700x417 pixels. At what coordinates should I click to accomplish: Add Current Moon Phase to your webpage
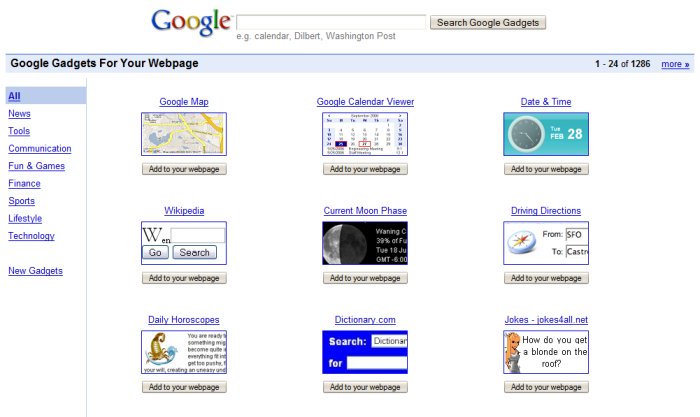pos(365,278)
